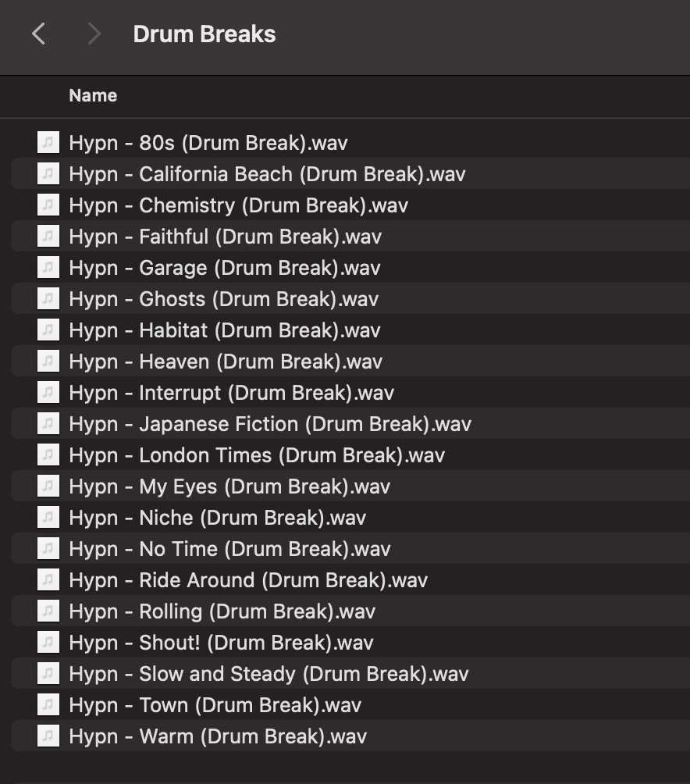Select Hypn - Ghosts drum break file

(223, 299)
